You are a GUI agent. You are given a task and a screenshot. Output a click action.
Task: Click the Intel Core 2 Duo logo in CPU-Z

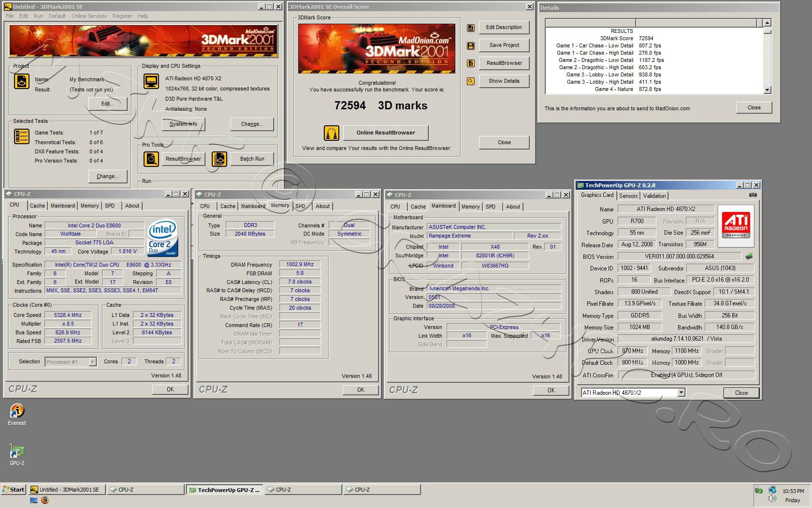point(162,239)
